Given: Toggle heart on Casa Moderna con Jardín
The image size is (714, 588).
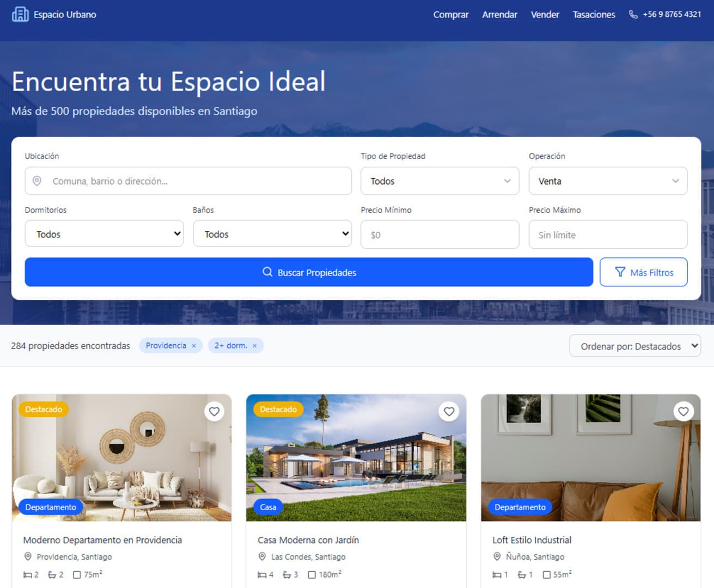Looking at the screenshot, I should [449, 412].
